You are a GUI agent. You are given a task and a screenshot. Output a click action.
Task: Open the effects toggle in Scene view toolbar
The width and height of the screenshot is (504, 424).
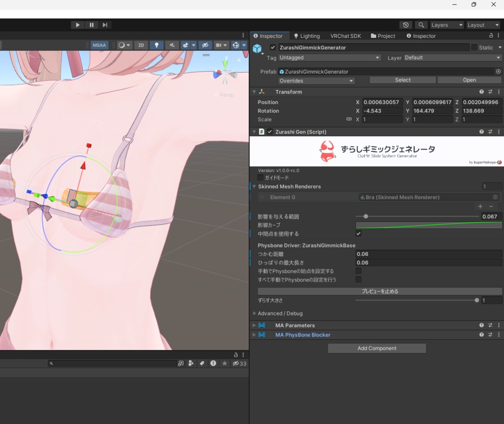(x=185, y=45)
